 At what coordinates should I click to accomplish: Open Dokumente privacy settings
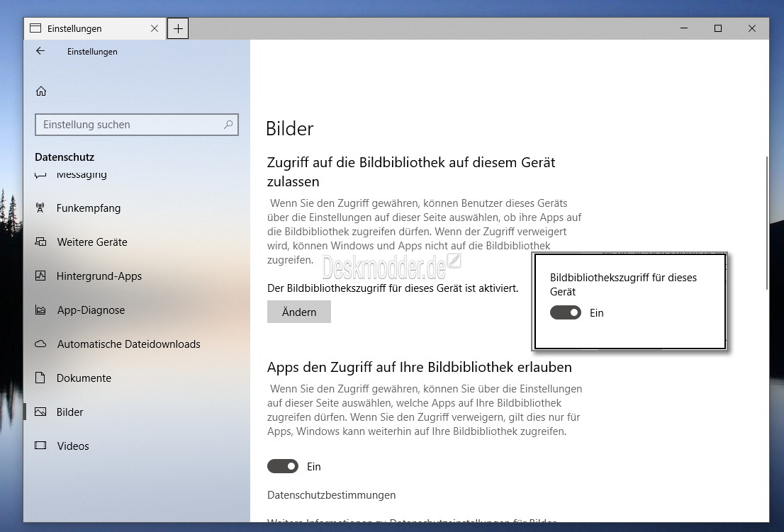tap(137, 378)
